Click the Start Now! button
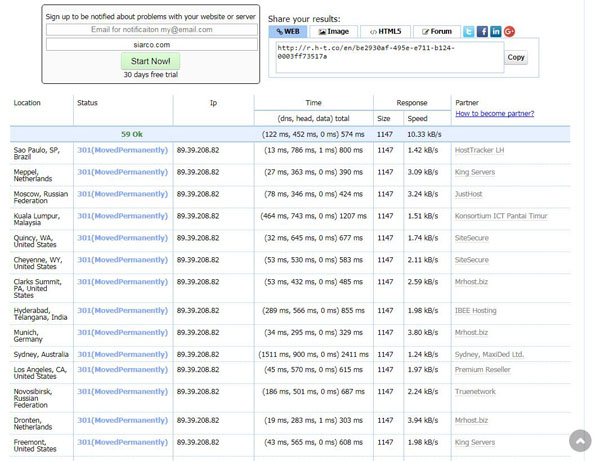Viewport: 600px width, 461px height. (150, 61)
